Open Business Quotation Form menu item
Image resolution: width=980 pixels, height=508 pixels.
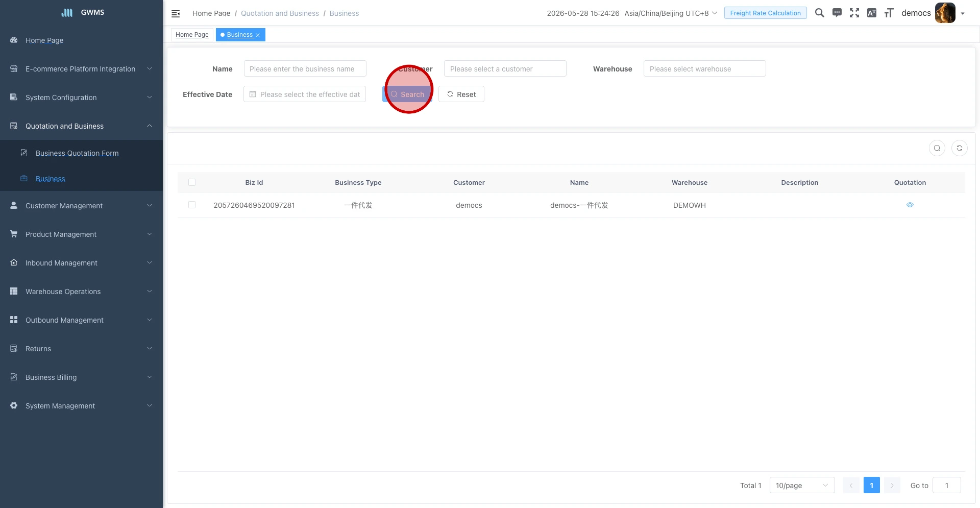pos(82,153)
